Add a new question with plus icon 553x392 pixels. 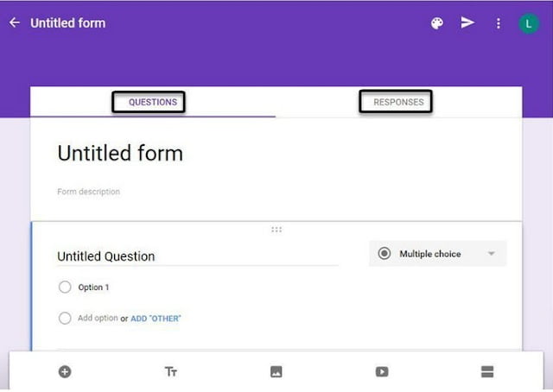[x=65, y=371]
